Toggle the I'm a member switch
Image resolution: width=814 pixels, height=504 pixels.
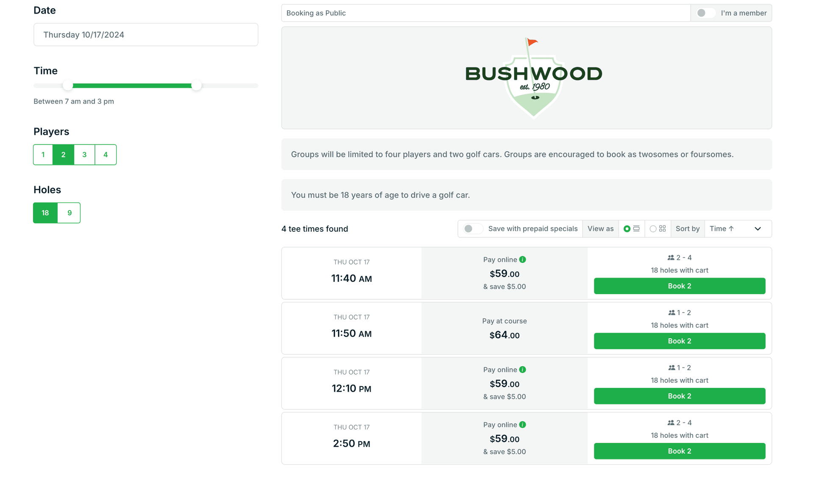[705, 13]
